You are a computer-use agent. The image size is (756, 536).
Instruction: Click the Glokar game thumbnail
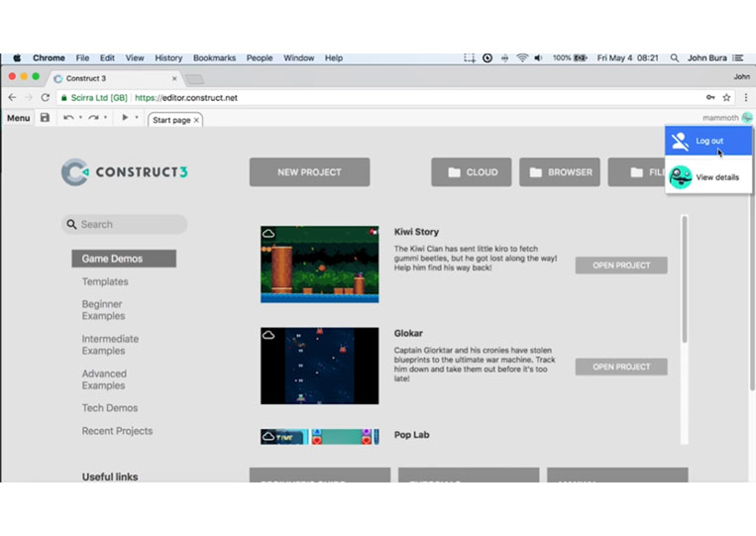tap(320, 366)
